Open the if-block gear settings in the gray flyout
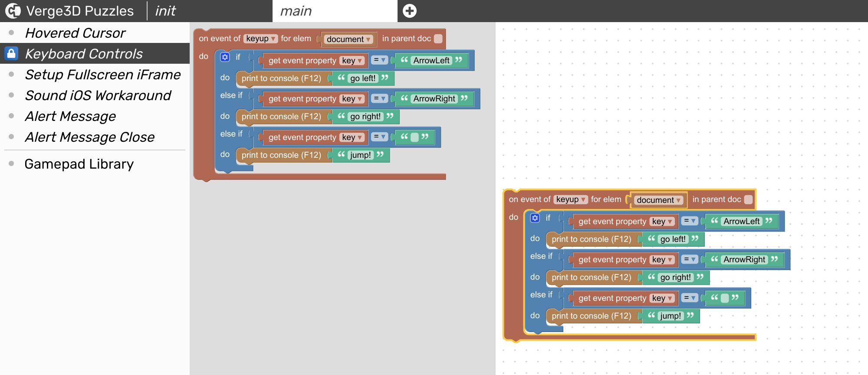The height and width of the screenshot is (375, 868). click(225, 57)
